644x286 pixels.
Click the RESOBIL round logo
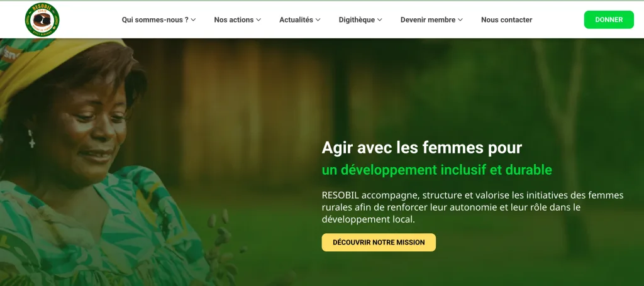click(42, 19)
